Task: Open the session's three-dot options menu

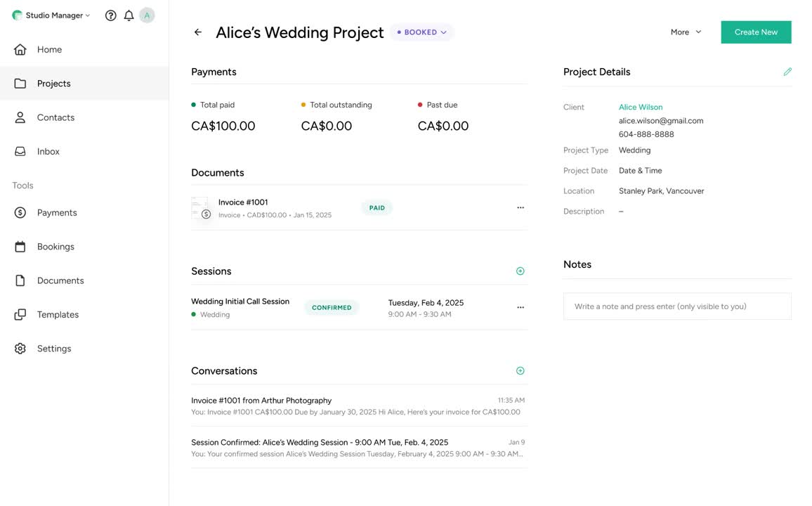Action: (520, 308)
